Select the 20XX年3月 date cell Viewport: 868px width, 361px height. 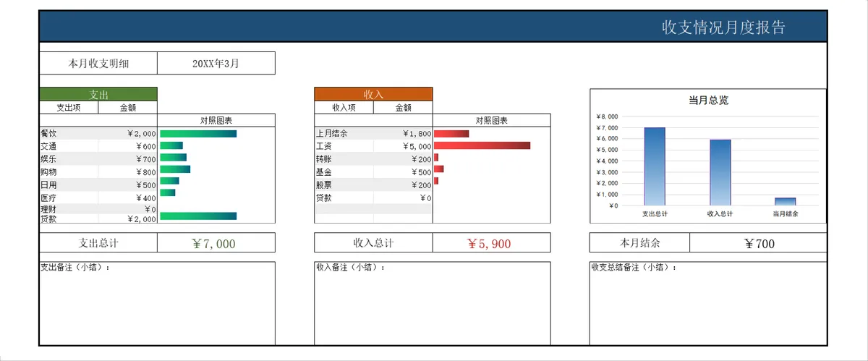pyautogui.click(x=216, y=63)
